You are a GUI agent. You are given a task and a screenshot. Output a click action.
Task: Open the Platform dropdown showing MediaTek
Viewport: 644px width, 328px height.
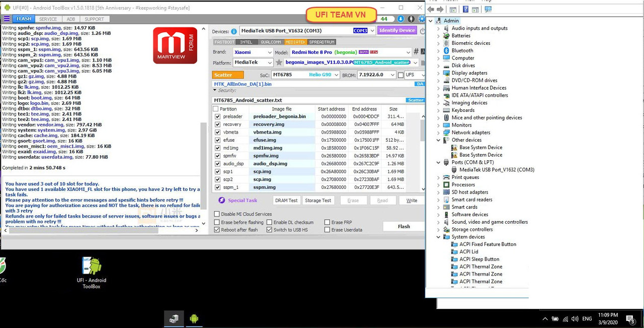[270, 62]
